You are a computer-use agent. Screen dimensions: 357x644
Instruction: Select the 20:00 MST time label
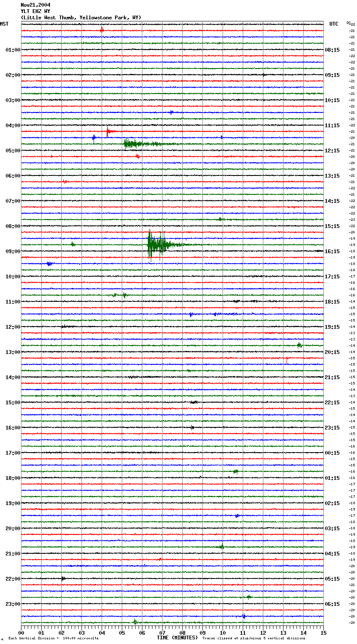coord(13,529)
